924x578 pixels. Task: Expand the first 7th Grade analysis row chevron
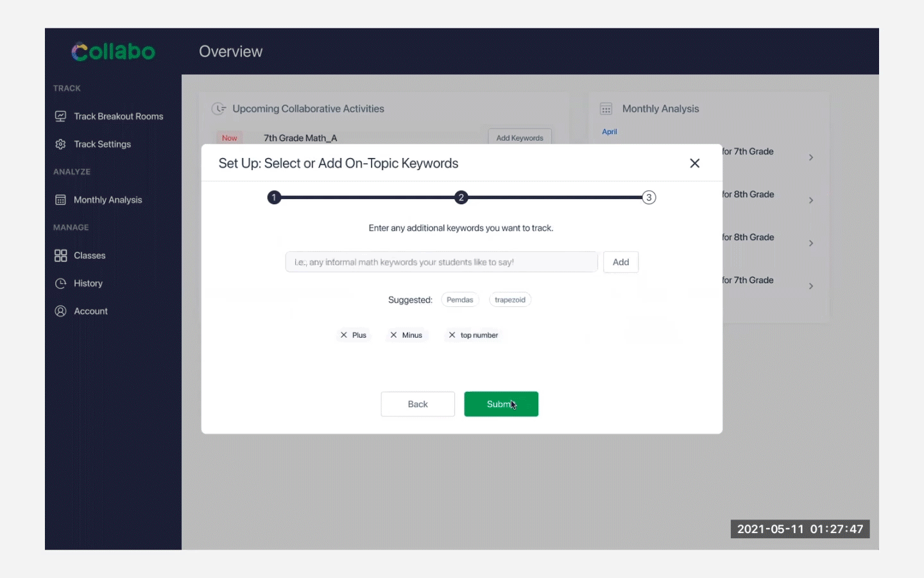811,157
